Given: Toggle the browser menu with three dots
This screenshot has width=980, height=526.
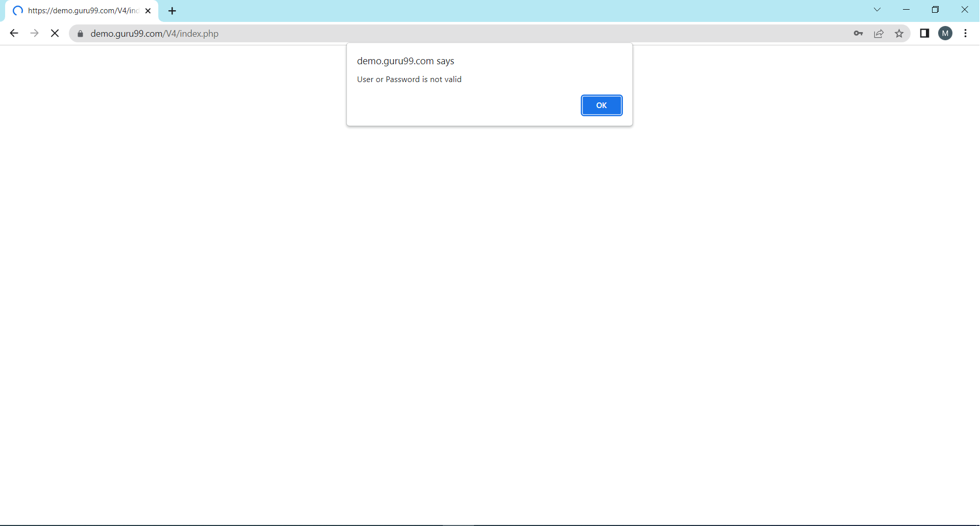Looking at the screenshot, I should [x=965, y=33].
